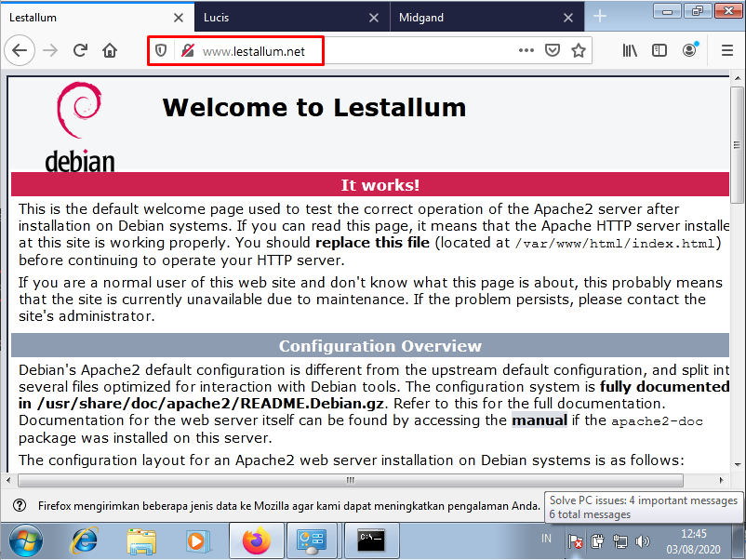Bookmark this page with the star
This screenshot has width=746, height=560.
pos(578,50)
